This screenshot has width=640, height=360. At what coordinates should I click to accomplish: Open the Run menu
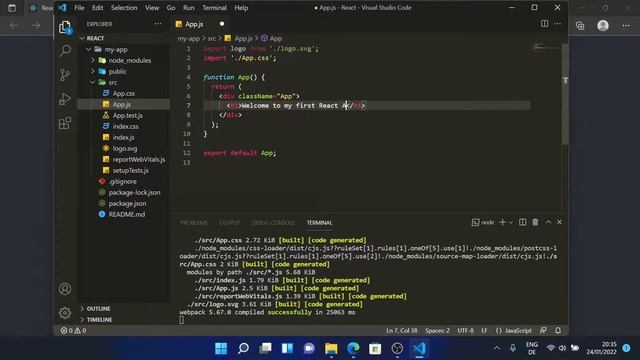189,7
